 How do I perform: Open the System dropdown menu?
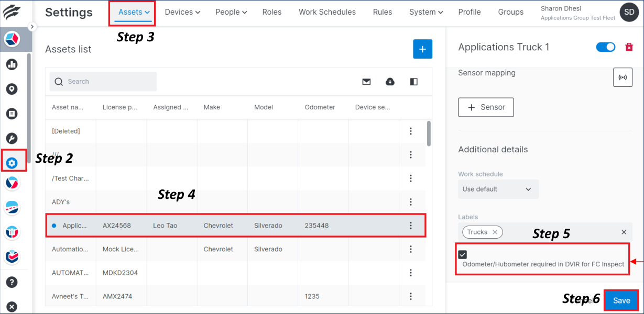pos(425,12)
